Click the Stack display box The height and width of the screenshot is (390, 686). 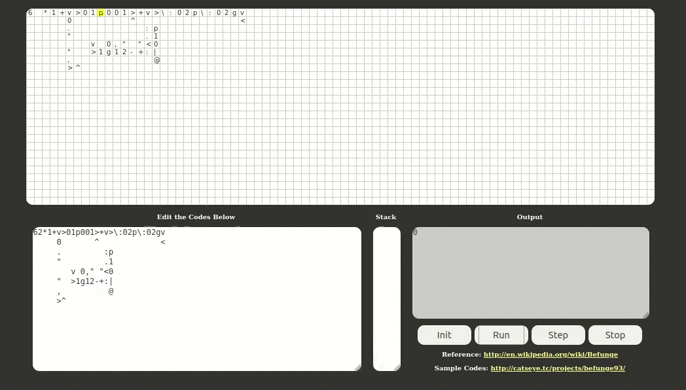point(387,299)
